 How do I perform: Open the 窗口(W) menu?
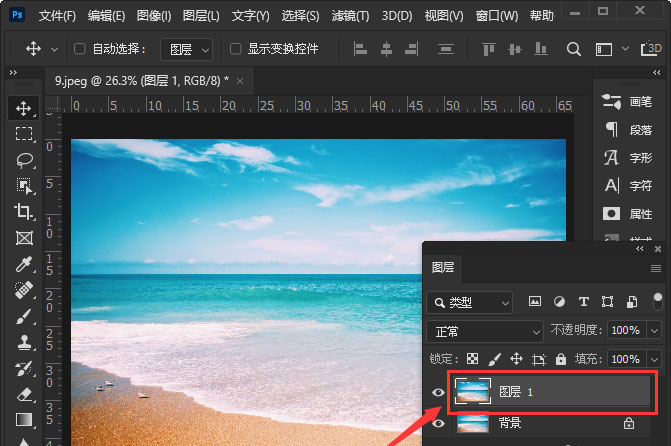tap(496, 16)
